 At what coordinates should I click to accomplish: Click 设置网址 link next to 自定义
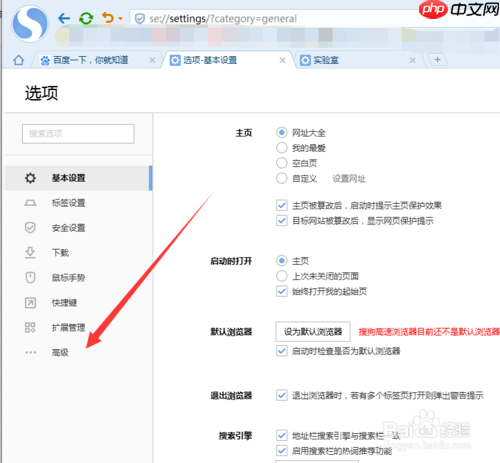[x=349, y=179]
